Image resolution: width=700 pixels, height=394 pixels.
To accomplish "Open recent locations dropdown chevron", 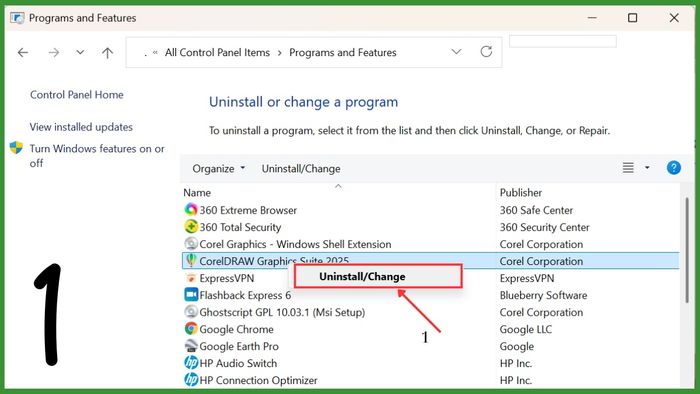I will pyautogui.click(x=80, y=52).
